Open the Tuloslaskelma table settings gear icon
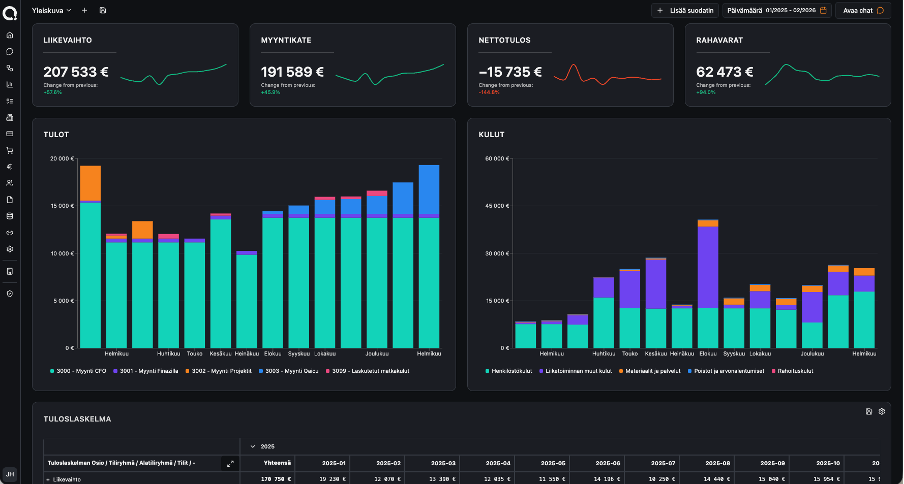Viewport: 904px width, 484px height. coord(881,411)
